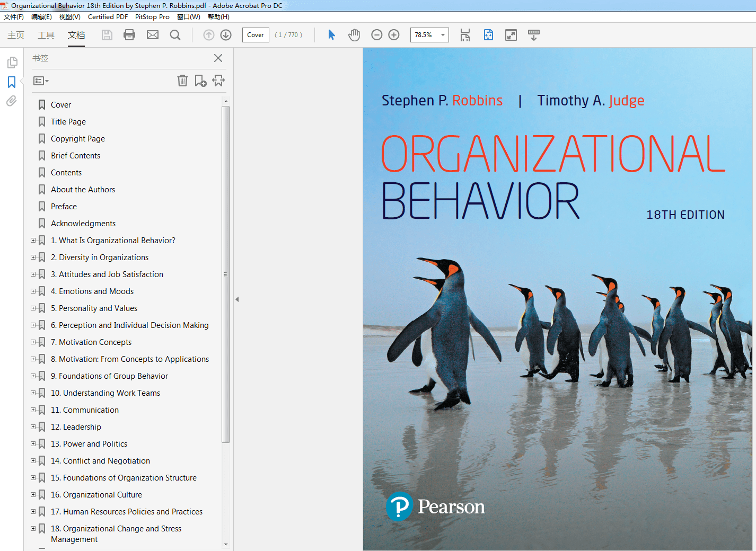Open the 文件(F) menu

pyautogui.click(x=14, y=16)
